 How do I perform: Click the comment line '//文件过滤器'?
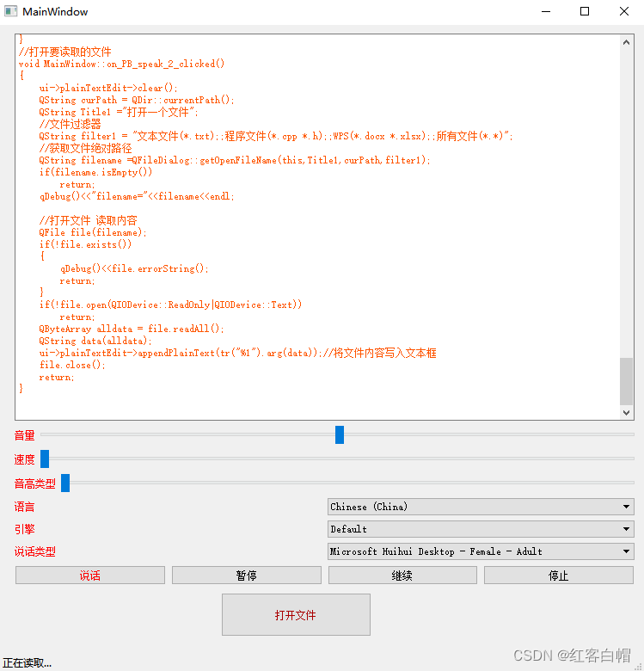pos(71,124)
